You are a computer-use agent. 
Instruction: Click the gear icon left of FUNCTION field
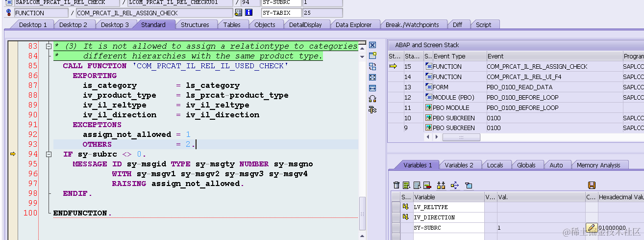pyautogui.click(x=8, y=13)
